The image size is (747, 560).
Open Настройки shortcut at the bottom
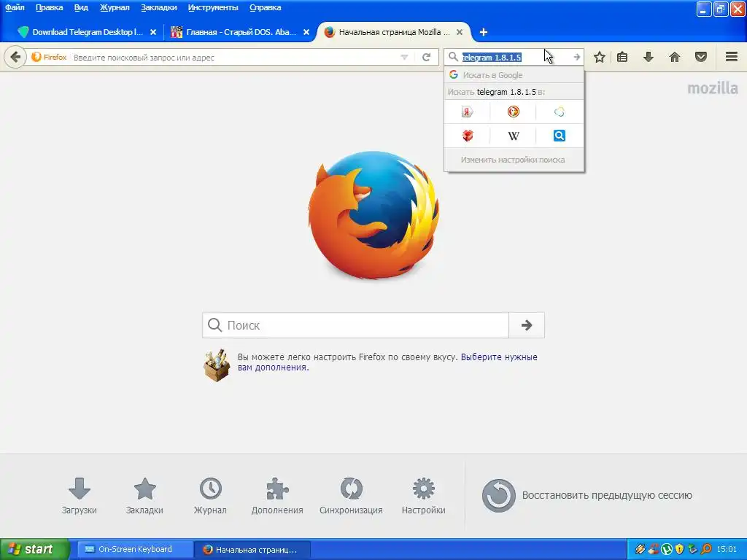[424, 496]
